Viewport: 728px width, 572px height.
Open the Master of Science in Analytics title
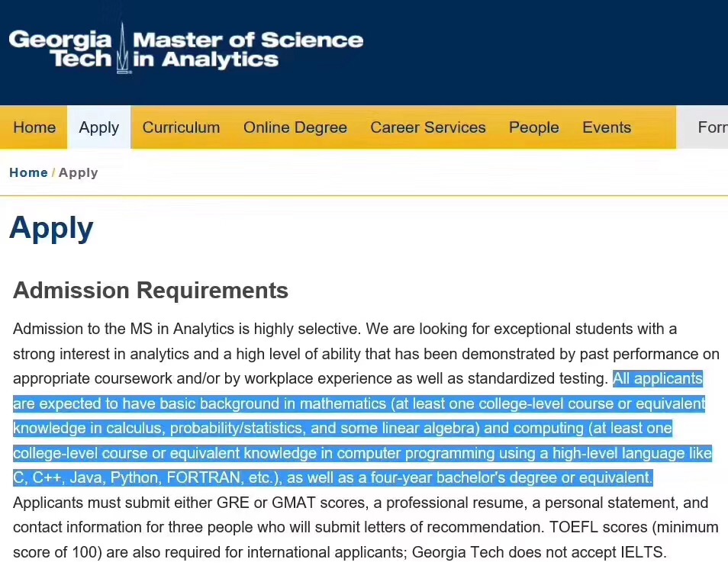tap(248, 50)
